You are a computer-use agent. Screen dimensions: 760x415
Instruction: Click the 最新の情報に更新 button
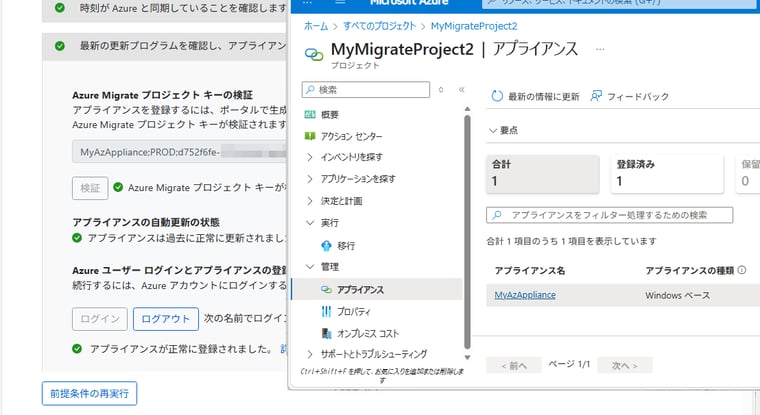[535, 96]
